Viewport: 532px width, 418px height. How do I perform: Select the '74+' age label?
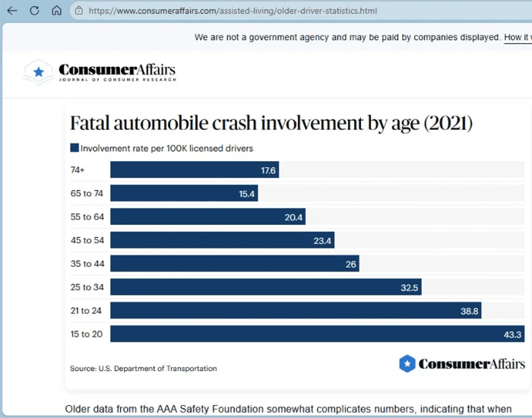point(78,169)
